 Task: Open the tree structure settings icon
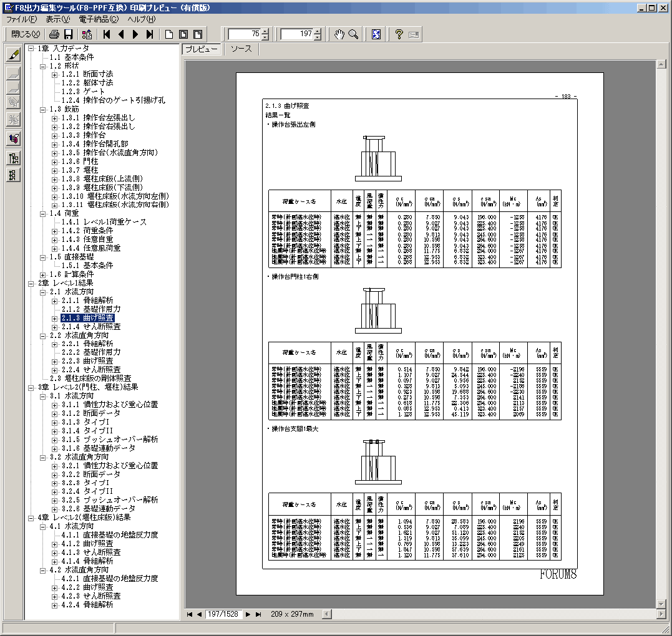coord(87,34)
